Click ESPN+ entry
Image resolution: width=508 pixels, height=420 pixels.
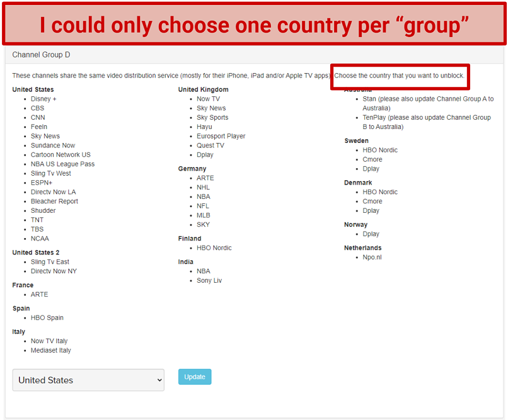(x=42, y=183)
